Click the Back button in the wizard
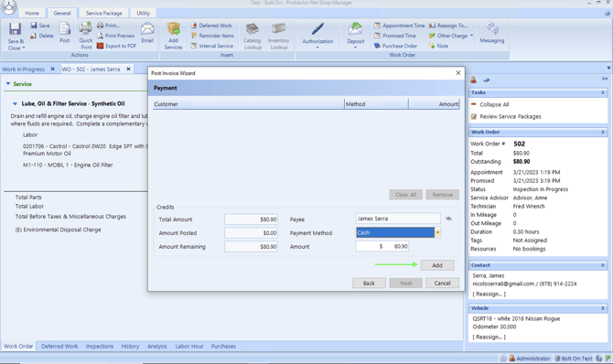This screenshot has width=613, height=364. tap(369, 284)
